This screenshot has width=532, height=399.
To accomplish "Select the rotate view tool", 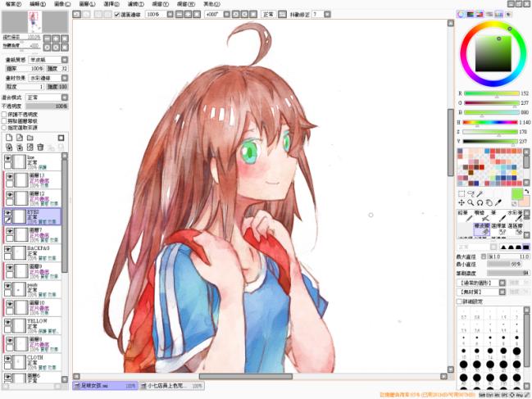I will 480,202.
